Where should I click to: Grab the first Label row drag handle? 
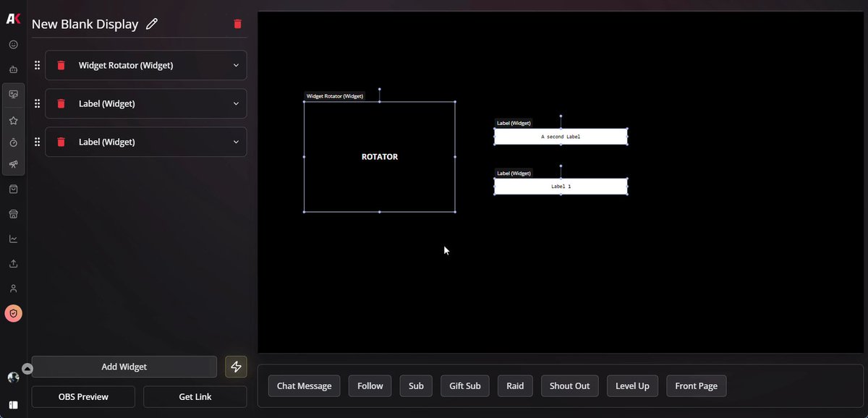pyautogui.click(x=37, y=103)
